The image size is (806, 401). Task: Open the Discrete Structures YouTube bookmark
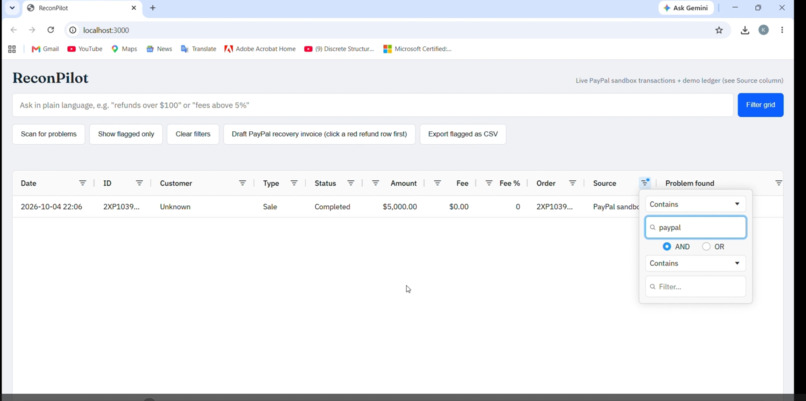[339, 49]
